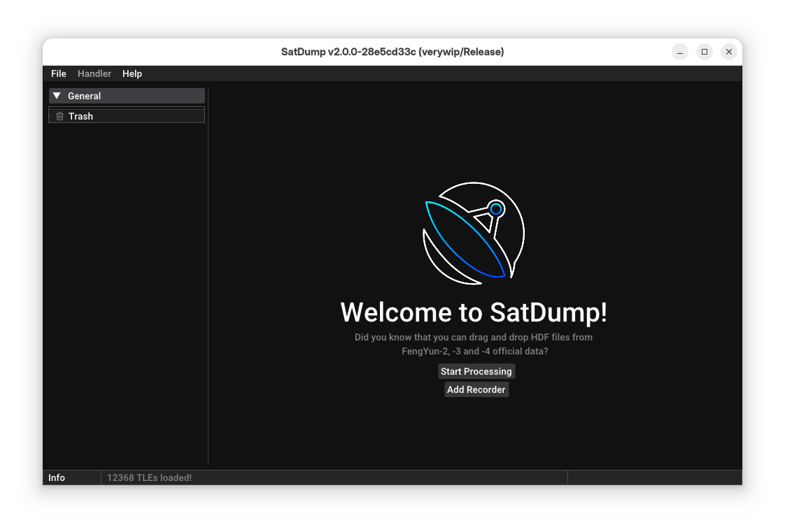This screenshot has width=785, height=532.
Task: Minimize the SatDump window
Action: (x=680, y=52)
